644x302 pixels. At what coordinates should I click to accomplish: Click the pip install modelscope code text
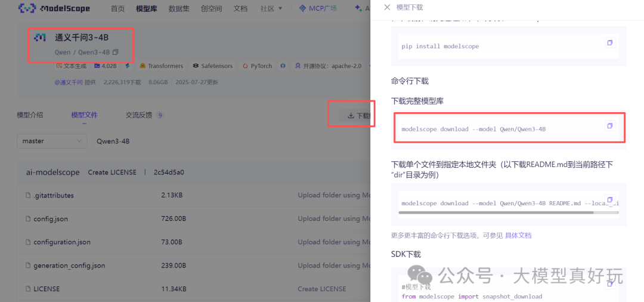440,46
